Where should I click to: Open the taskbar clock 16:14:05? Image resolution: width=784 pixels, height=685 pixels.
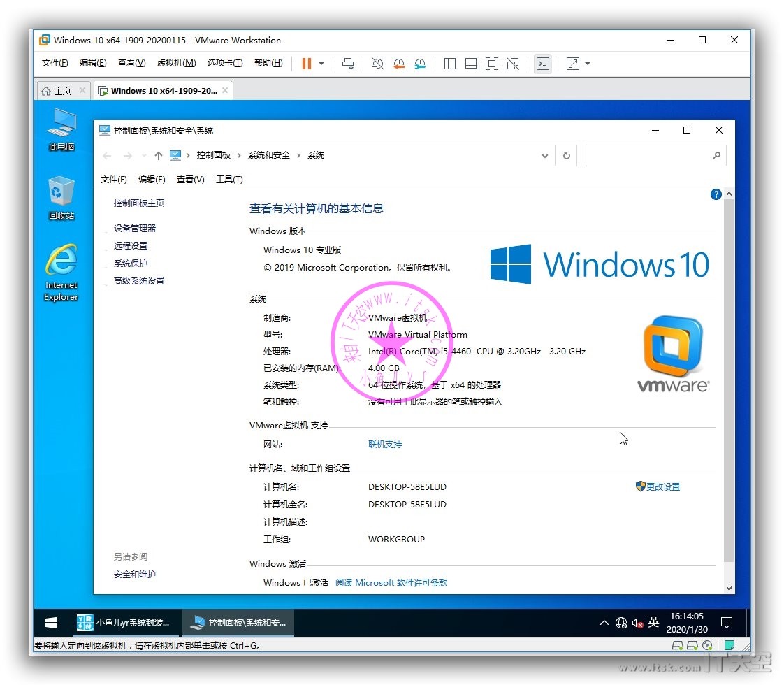pyautogui.click(x=687, y=623)
